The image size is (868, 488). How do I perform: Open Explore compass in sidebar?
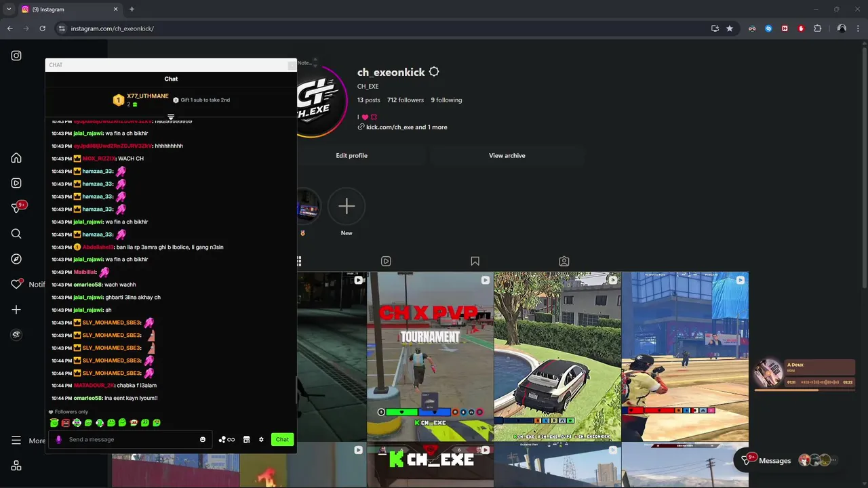[16, 259]
